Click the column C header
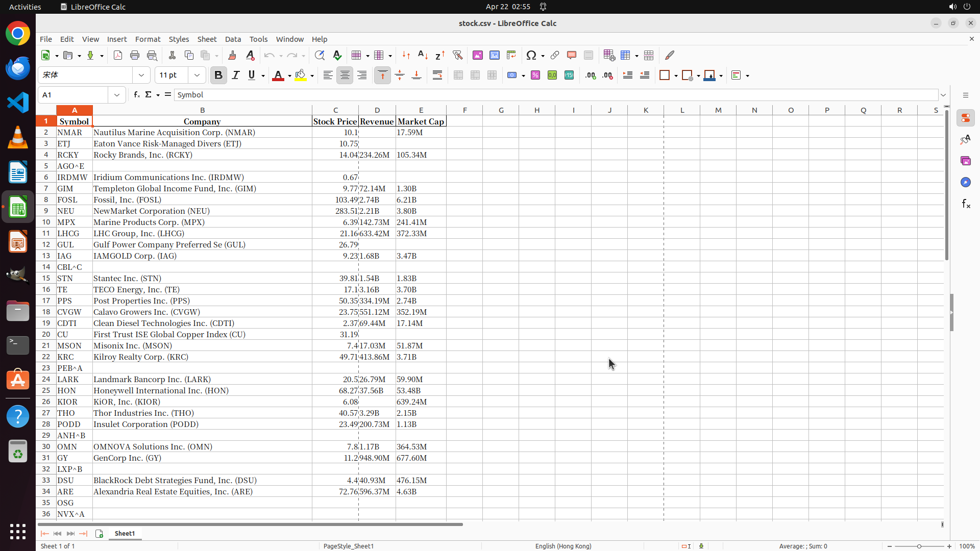Screen dimensions: 980x551 pos(335,110)
